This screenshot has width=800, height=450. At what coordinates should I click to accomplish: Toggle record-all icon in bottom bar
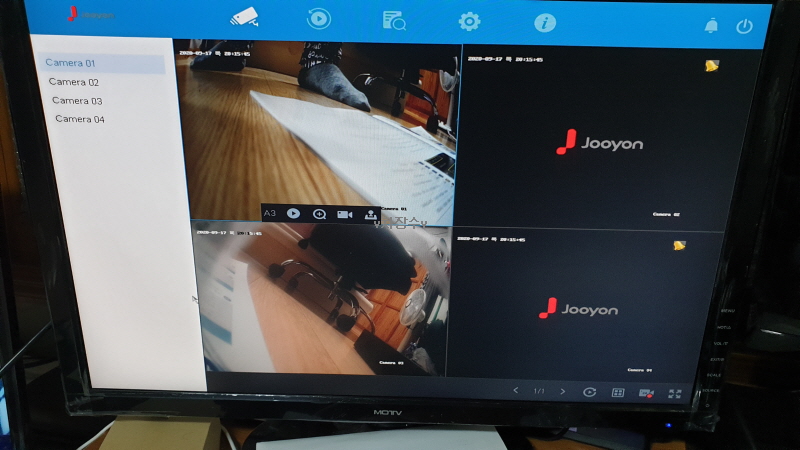pos(646,393)
